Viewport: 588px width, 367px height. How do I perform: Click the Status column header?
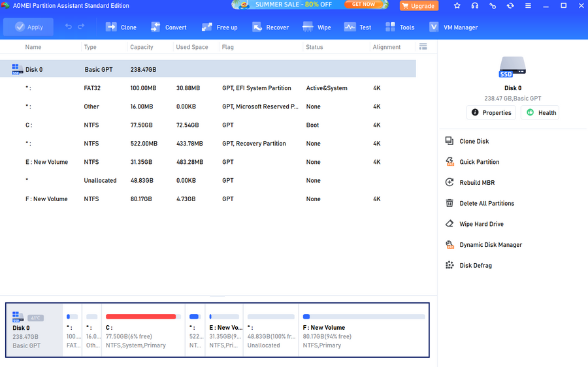click(314, 47)
